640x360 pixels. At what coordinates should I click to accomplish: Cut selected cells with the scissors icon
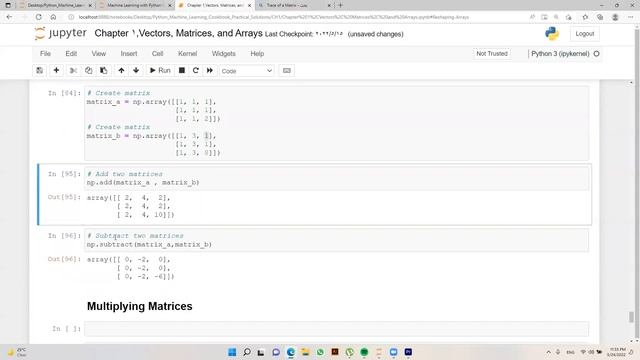pyautogui.click(x=73, y=71)
